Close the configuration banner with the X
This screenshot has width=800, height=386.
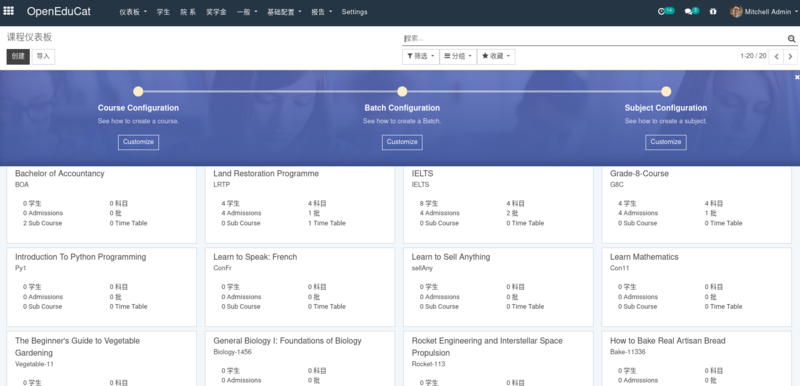797,77
